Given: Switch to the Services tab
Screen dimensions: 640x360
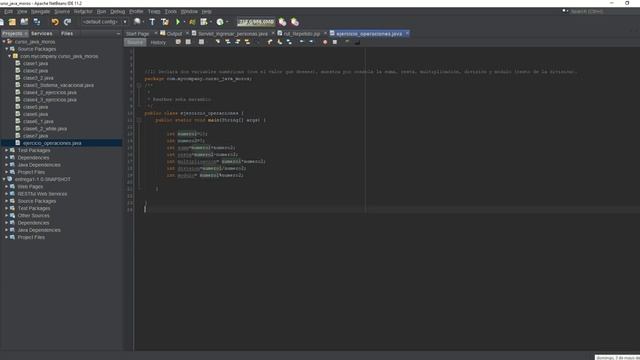Looking at the screenshot, I should pyautogui.click(x=42, y=33).
